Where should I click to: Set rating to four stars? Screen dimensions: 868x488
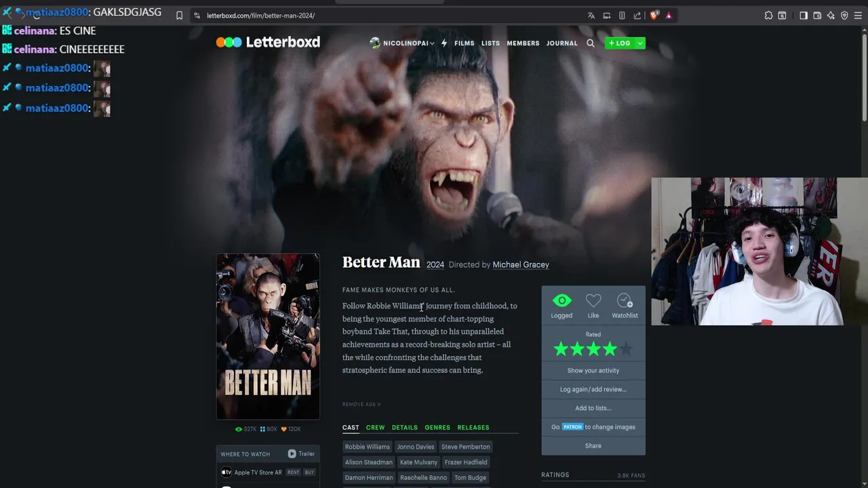coord(610,349)
